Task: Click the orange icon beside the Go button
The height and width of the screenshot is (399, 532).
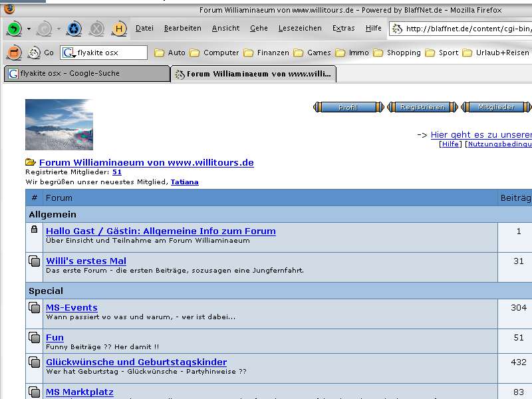Action: (x=14, y=53)
